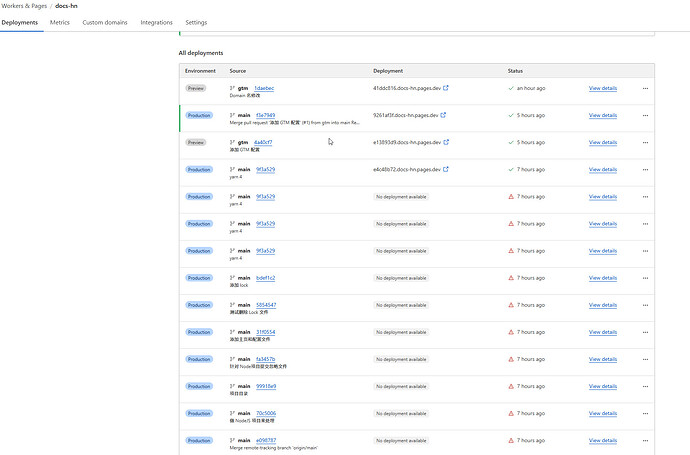
Task: Open commit link e098787
Action: [266, 440]
